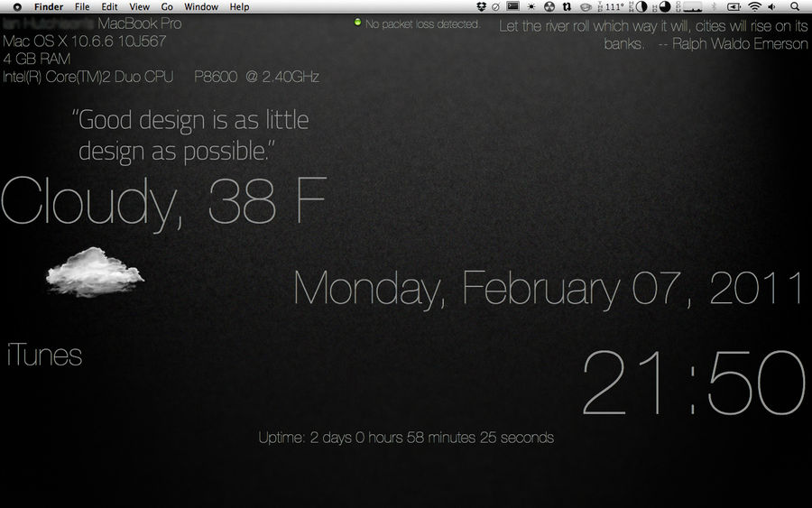Click the cloud weather image
812x508 pixels.
click(x=95, y=272)
